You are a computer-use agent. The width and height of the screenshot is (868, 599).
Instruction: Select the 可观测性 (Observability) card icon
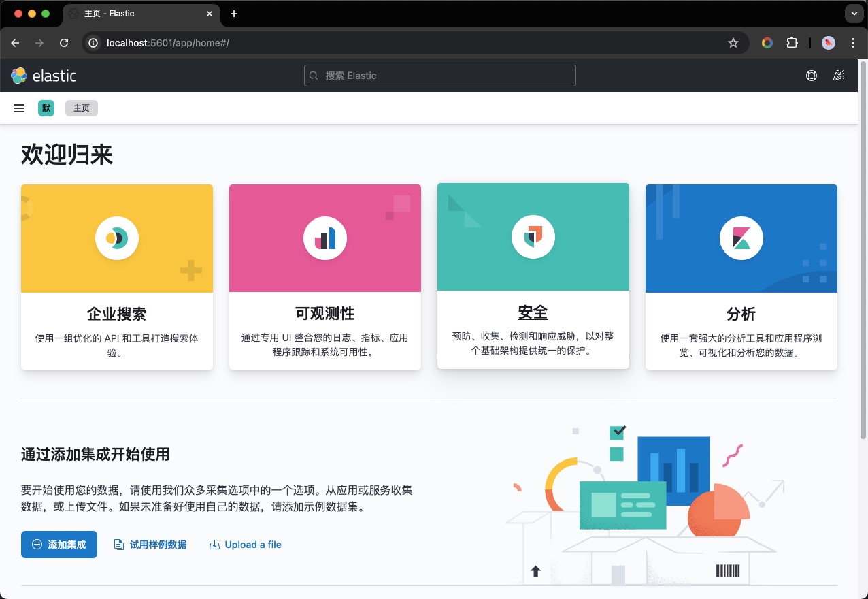tap(324, 238)
